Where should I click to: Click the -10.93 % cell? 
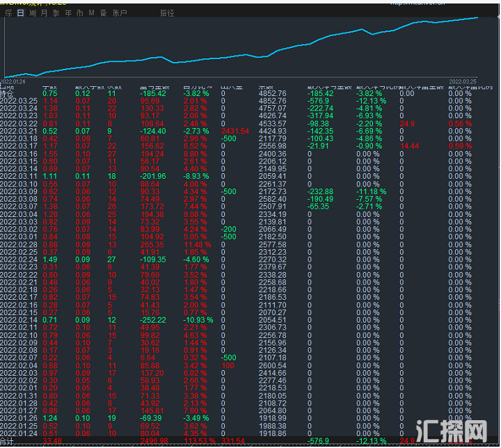click(x=198, y=320)
